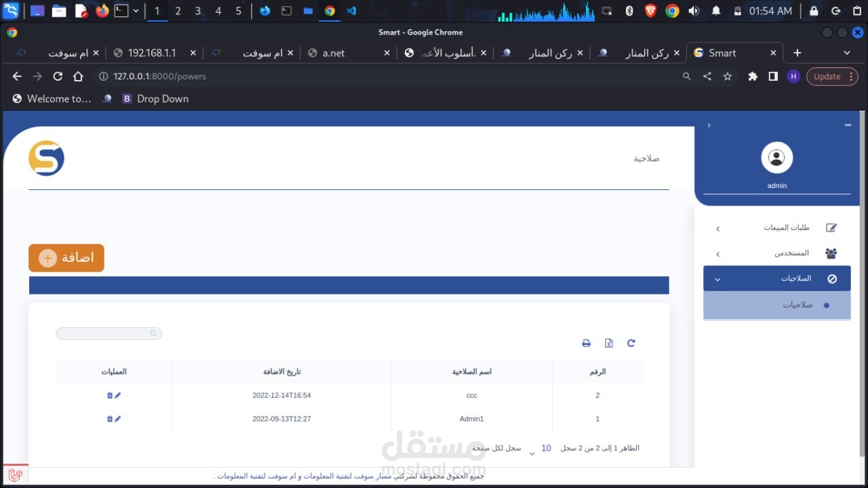Click the log out icon in panel
Screen dimensions: 868x488
836,11
